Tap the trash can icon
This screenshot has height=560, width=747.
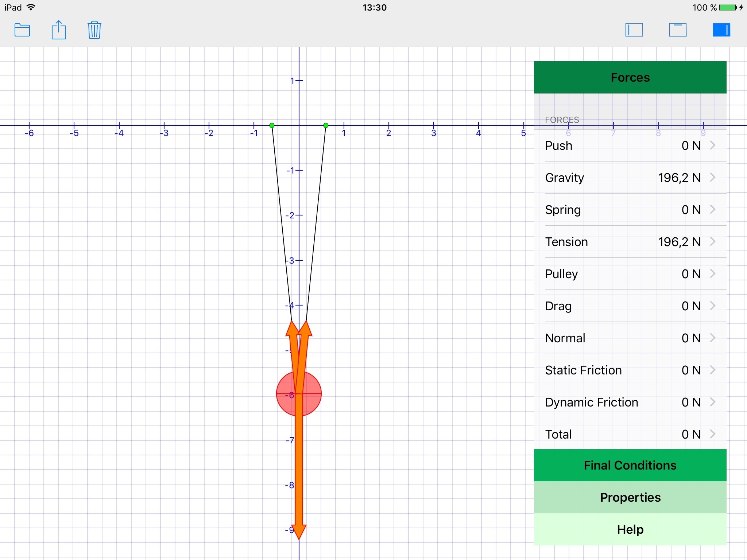[x=94, y=30]
